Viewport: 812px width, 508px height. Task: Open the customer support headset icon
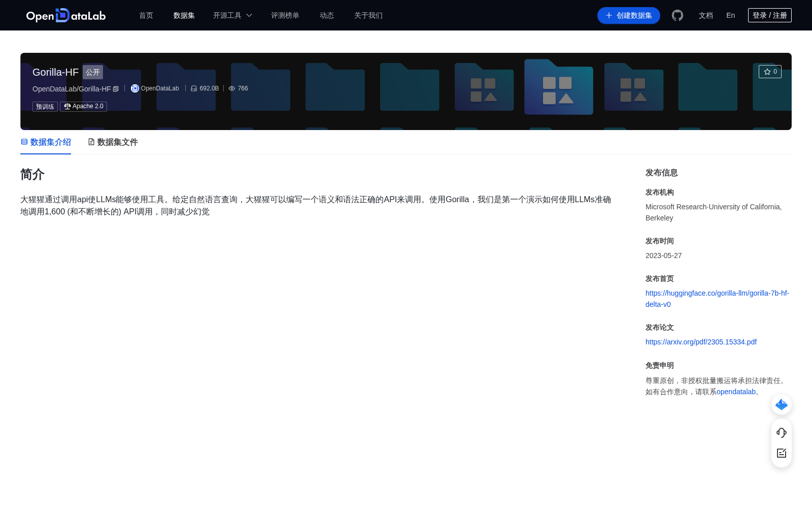[x=782, y=432]
